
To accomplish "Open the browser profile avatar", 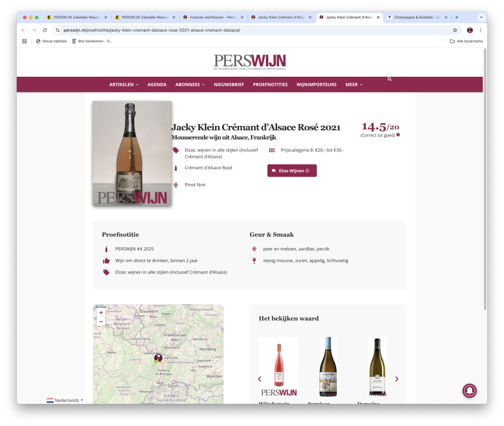I will 470,30.
